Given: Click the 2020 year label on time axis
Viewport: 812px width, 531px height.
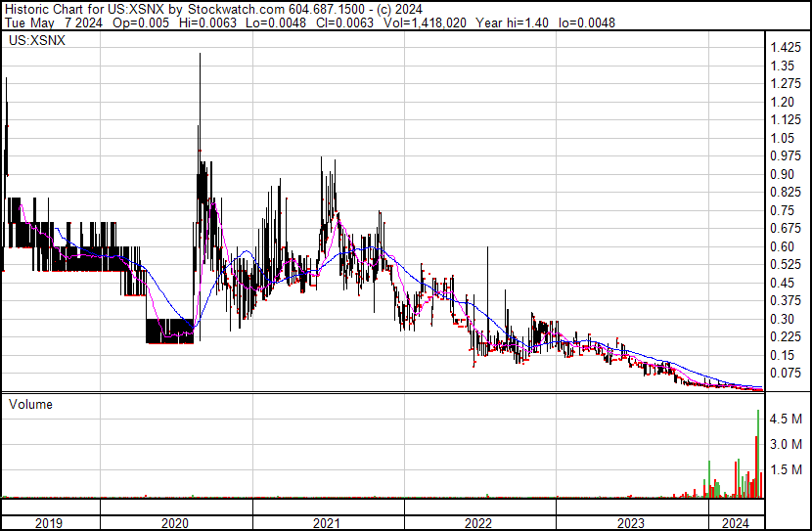Looking at the screenshot, I should tap(175, 522).
